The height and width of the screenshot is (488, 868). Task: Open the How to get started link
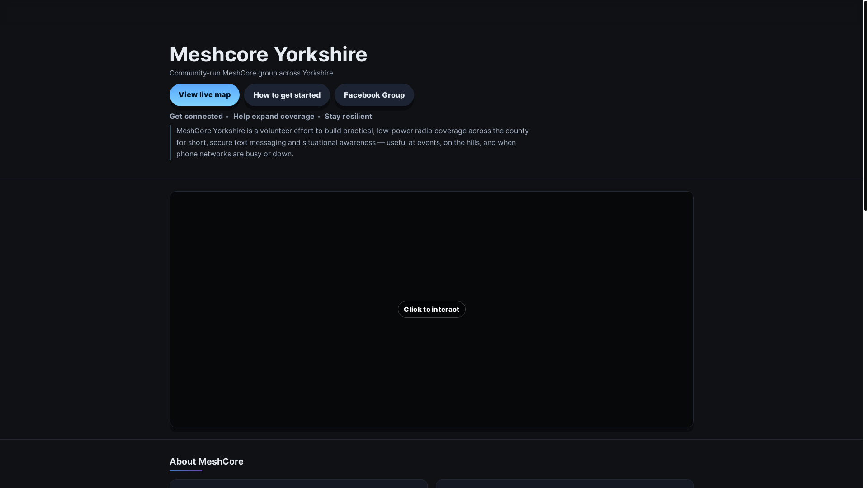[287, 95]
